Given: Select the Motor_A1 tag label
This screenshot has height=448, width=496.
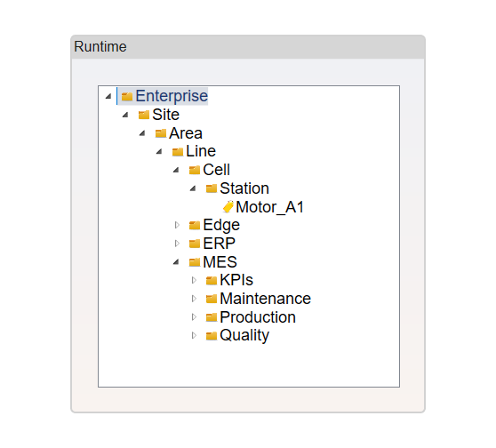Looking at the screenshot, I should tap(270, 207).
